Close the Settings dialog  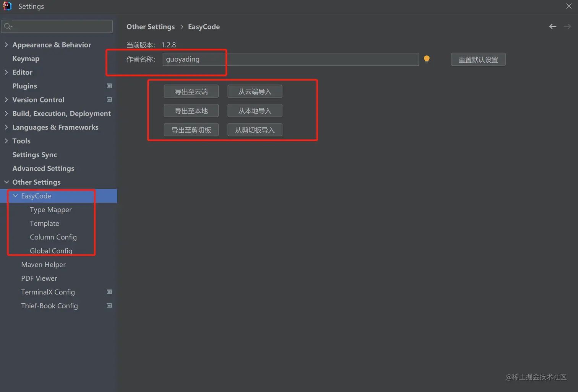(x=568, y=6)
